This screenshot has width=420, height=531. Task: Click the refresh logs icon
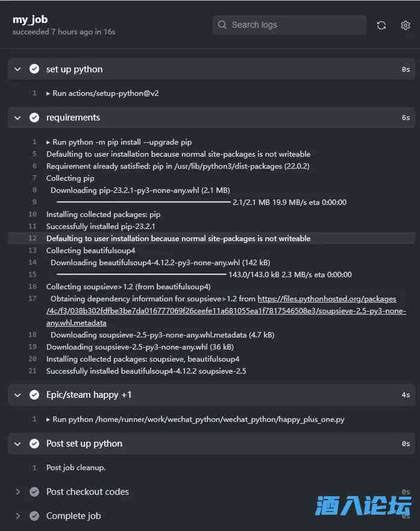[381, 25]
